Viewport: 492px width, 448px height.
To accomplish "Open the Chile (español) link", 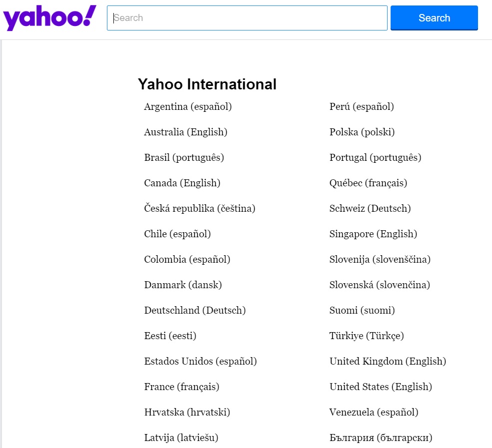I will pos(177,234).
